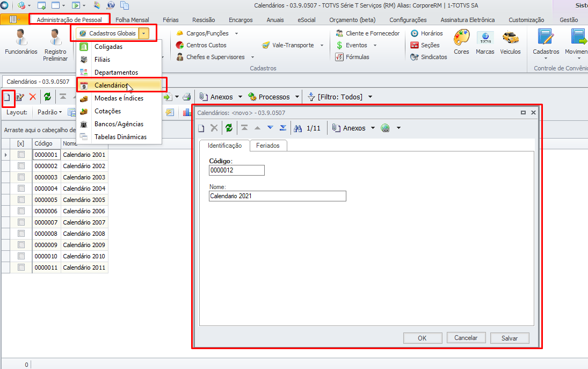Check the box for row 0000011
This screenshot has width=588, height=369.
[21, 267]
